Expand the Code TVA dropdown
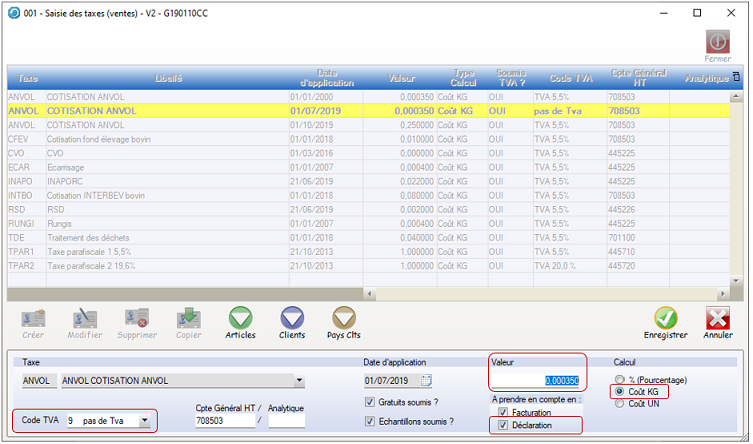The image size is (753, 444). [x=146, y=422]
